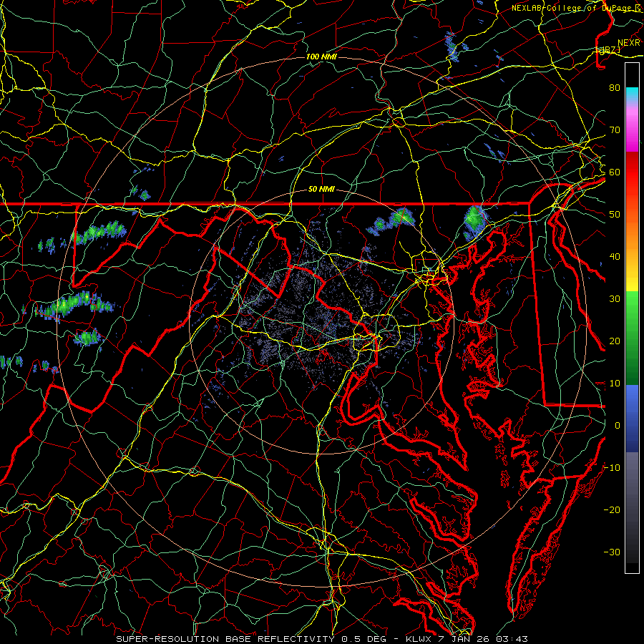
Task: Click the 0 value on reflectivity scale
Action: pos(618,426)
